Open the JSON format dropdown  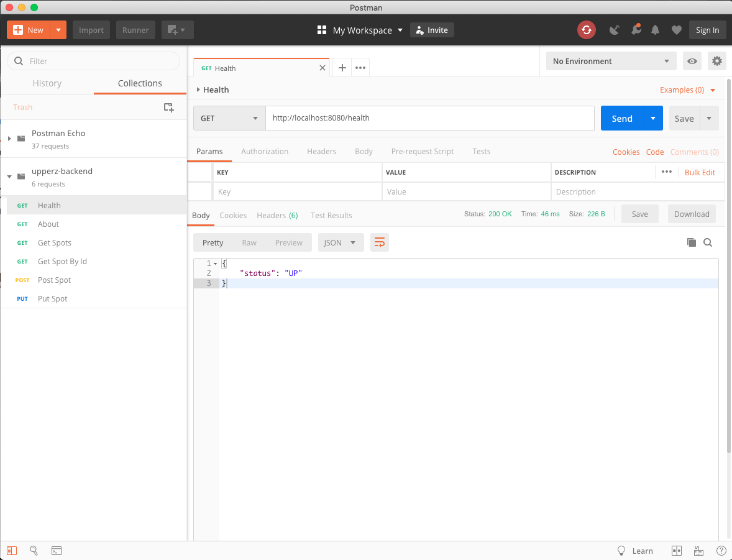341,242
